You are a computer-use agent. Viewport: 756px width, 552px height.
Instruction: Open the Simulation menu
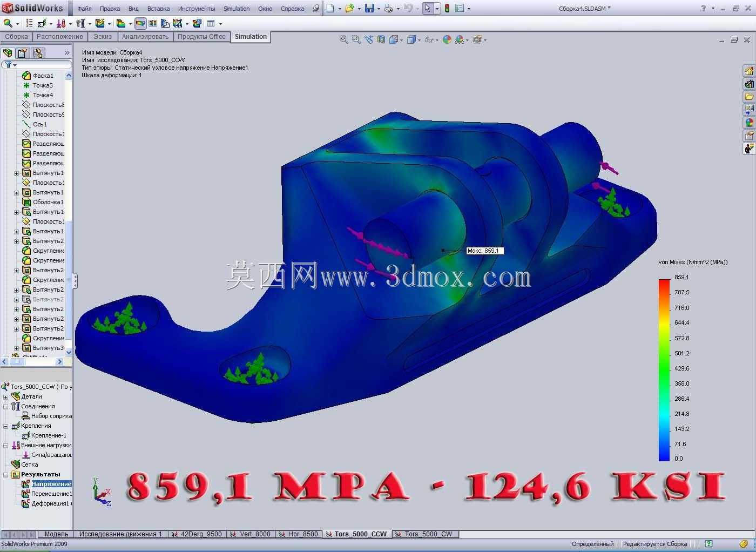pos(237,9)
